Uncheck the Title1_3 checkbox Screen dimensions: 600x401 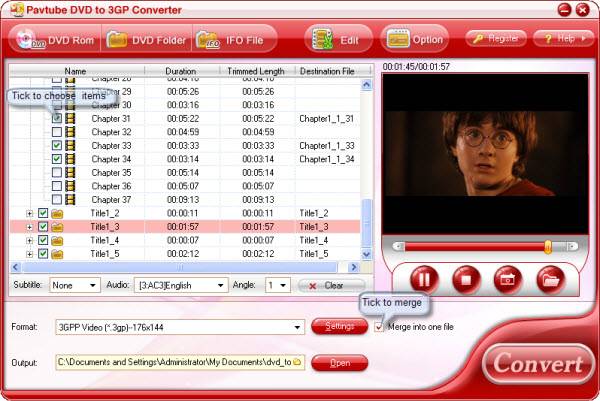click(x=43, y=227)
